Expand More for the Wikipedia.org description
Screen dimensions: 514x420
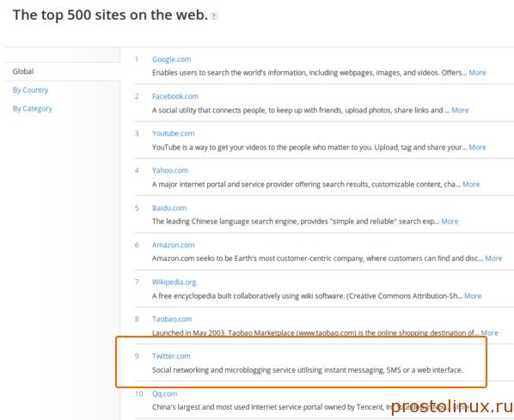(473, 295)
